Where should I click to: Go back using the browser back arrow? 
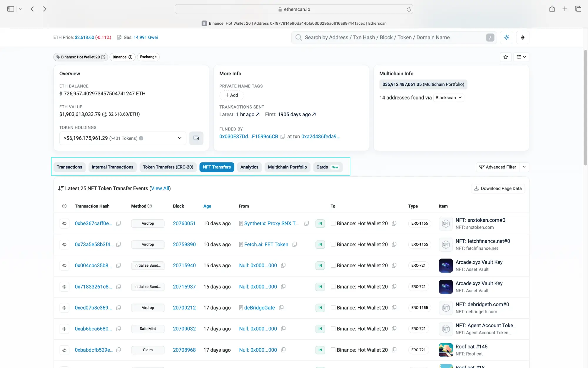tap(32, 9)
